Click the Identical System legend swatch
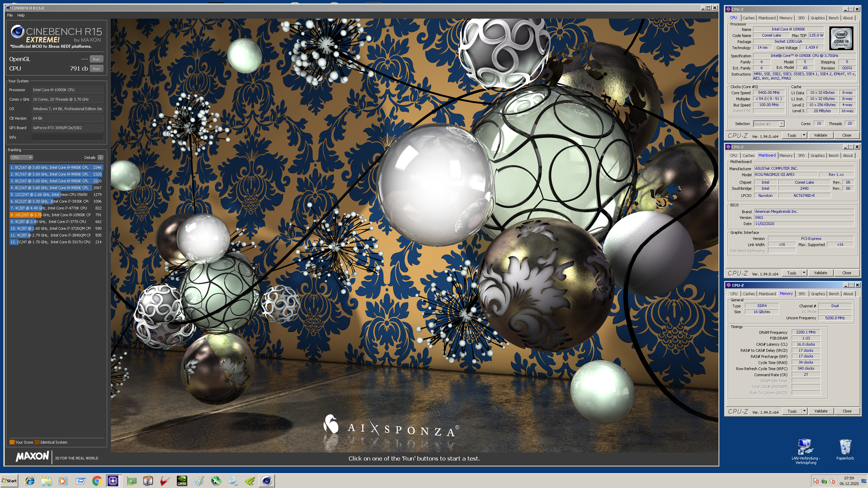The width and height of the screenshot is (868, 488). pyautogui.click(x=37, y=442)
